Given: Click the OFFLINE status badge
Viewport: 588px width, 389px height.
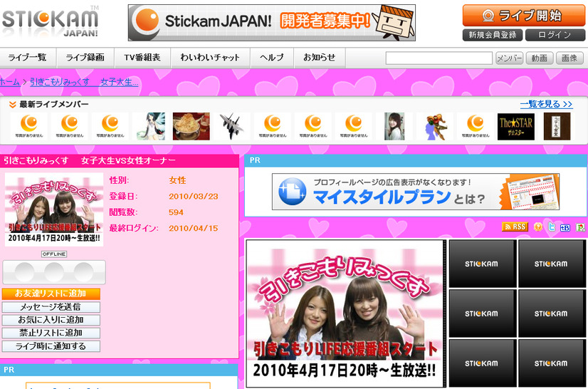Looking at the screenshot, I should click(54, 254).
